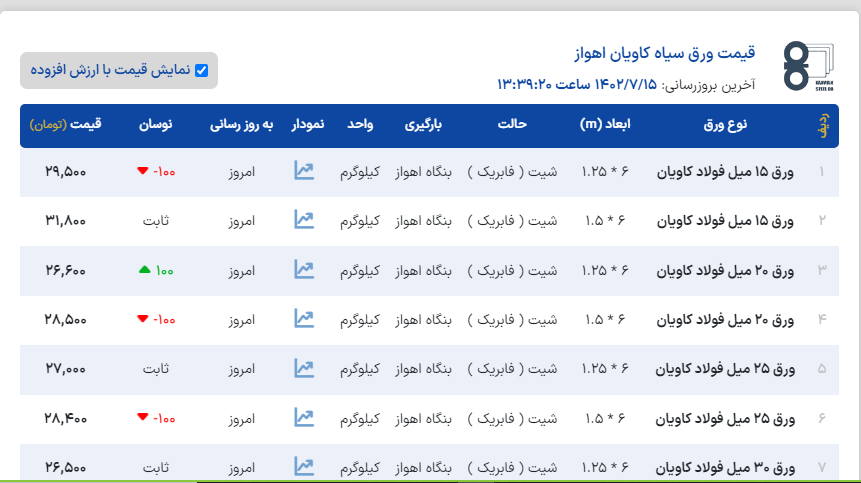861x483 pixels.
Task: Open price chart for row 5 (25 mil, 6 * 1.25)
Action: point(303,368)
